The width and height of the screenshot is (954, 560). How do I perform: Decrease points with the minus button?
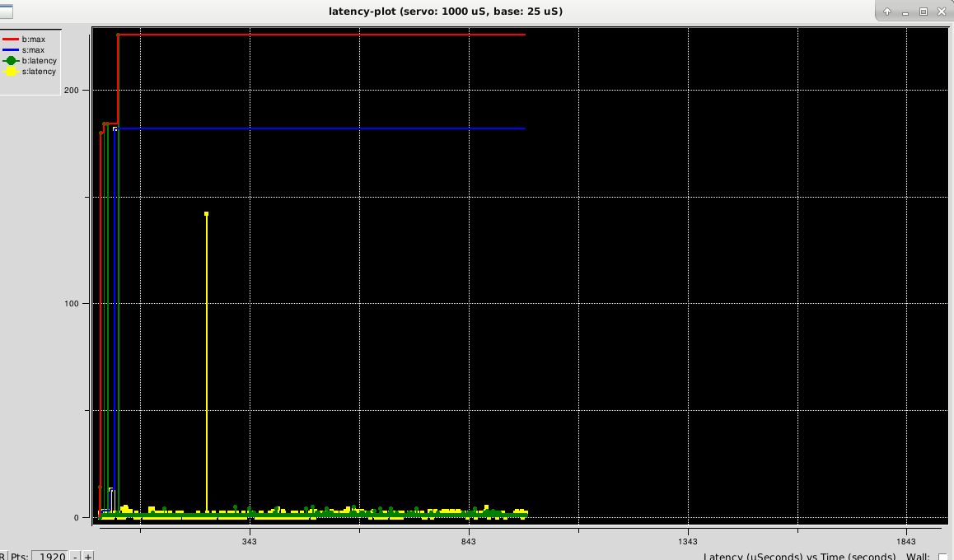[75, 556]
